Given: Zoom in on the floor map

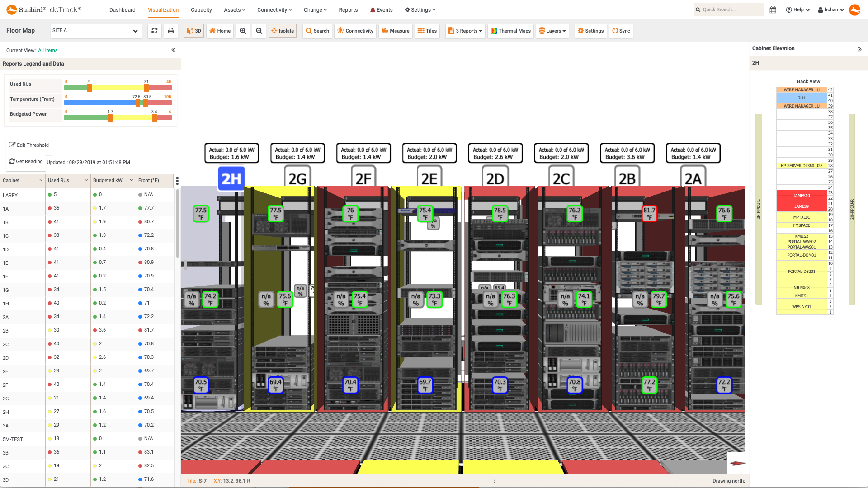Looking at the screenshot, I should pyautogui.click(x=243, y=31).
